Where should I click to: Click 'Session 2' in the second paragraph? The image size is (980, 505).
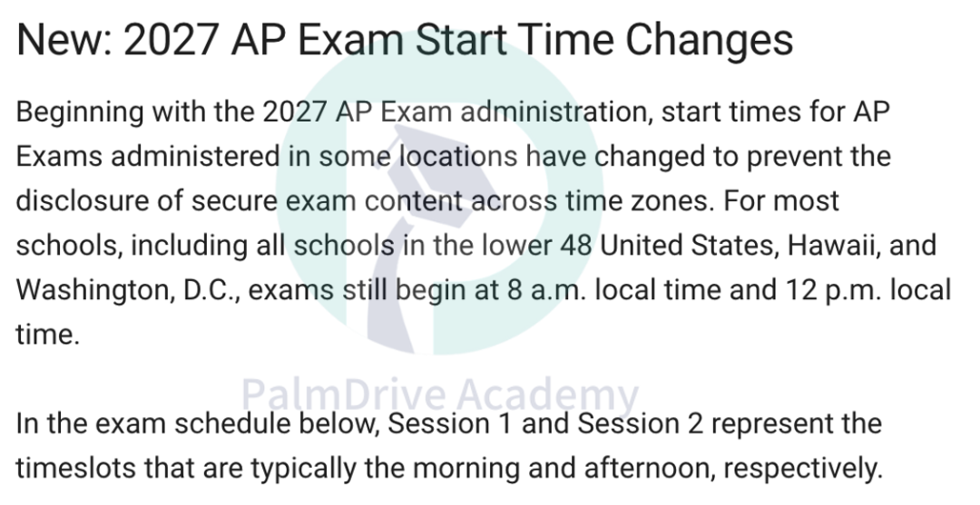point(641,423)
